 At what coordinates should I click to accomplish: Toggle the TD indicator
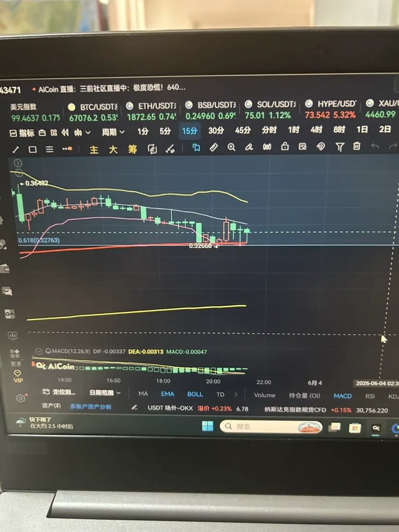pyautogui.click(x=220, y=394)
